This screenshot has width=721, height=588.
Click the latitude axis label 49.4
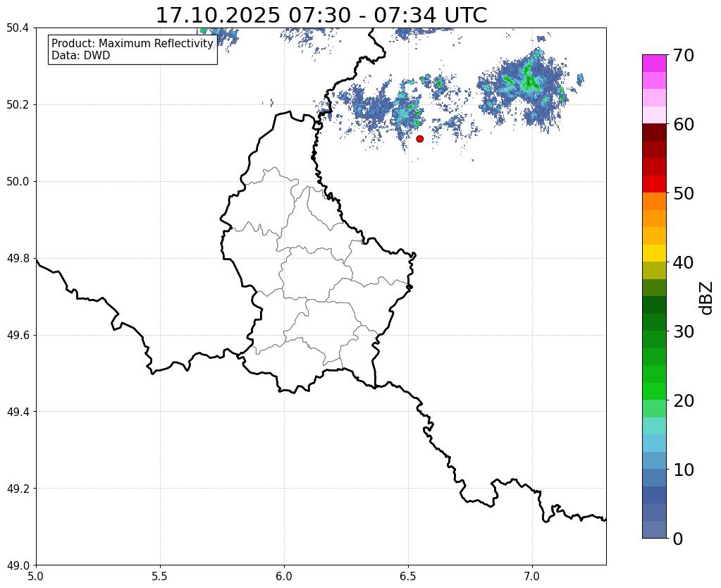(x=18, y=412)
